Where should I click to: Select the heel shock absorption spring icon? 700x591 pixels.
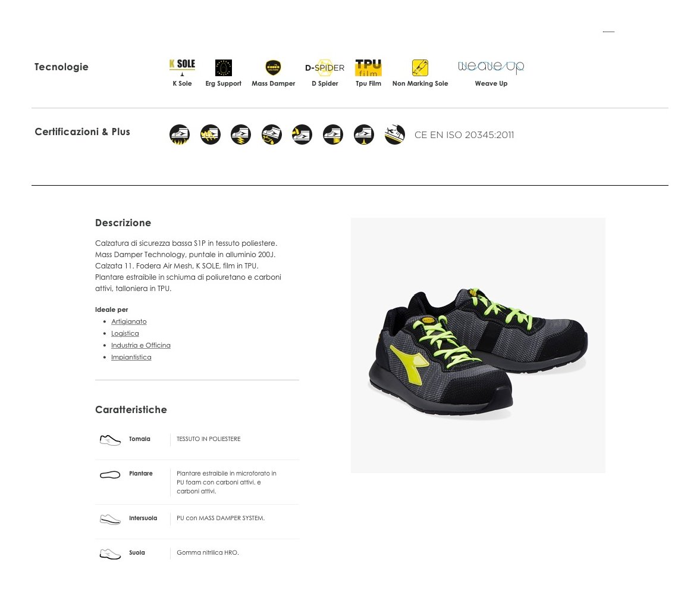click(x=333, y=135)
